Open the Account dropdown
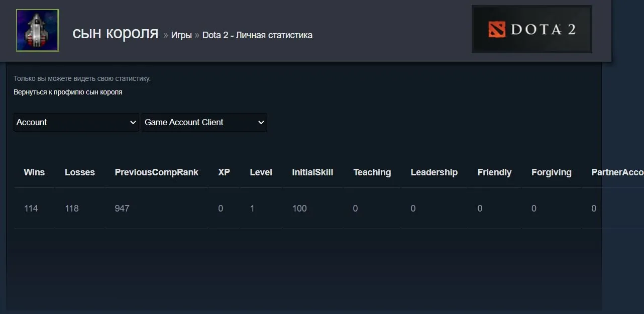The height and width of the screenshot is (314, 644). pyautogui.click(x=76, y=122)
